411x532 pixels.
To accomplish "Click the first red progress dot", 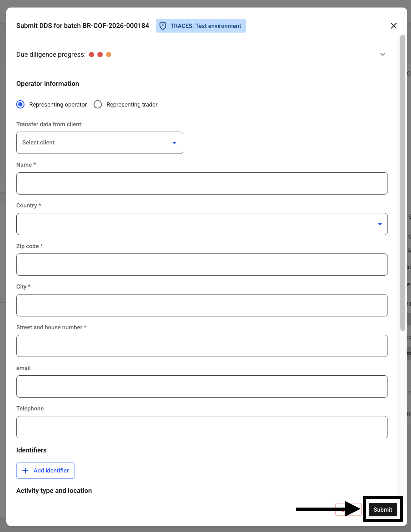I will pos(92,55).
